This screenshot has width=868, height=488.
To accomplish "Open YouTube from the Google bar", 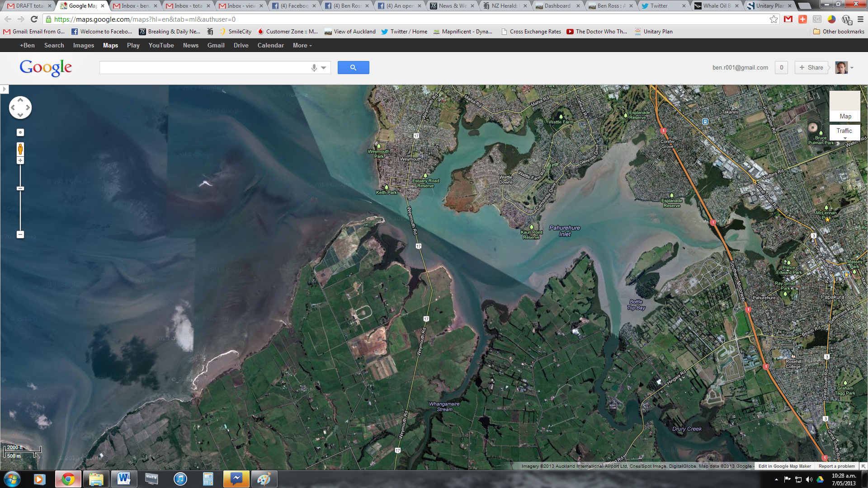I will tap(161, 46).
